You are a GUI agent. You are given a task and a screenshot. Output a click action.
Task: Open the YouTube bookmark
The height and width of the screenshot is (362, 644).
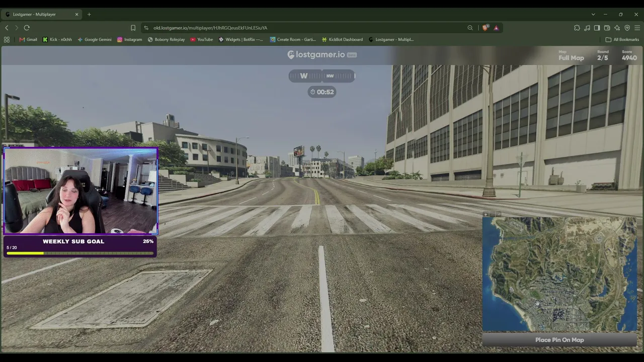tap(202, 39)
